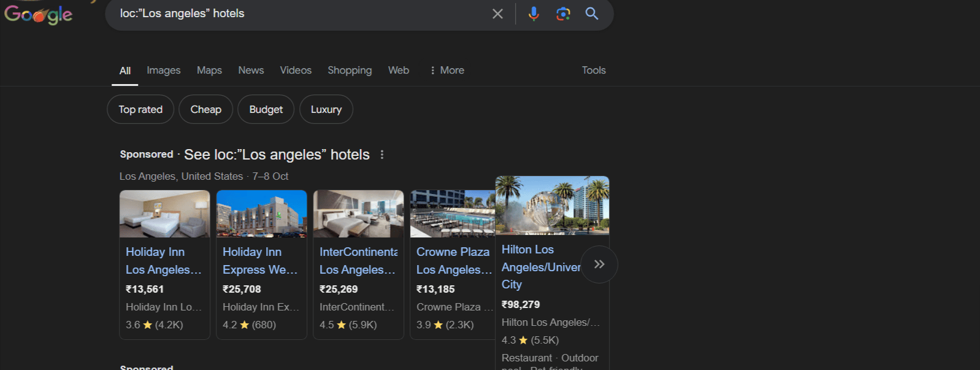Screen dimensions: 980x370
Task: Click the InterContinent... advertiser name
Action: (357, 307)
